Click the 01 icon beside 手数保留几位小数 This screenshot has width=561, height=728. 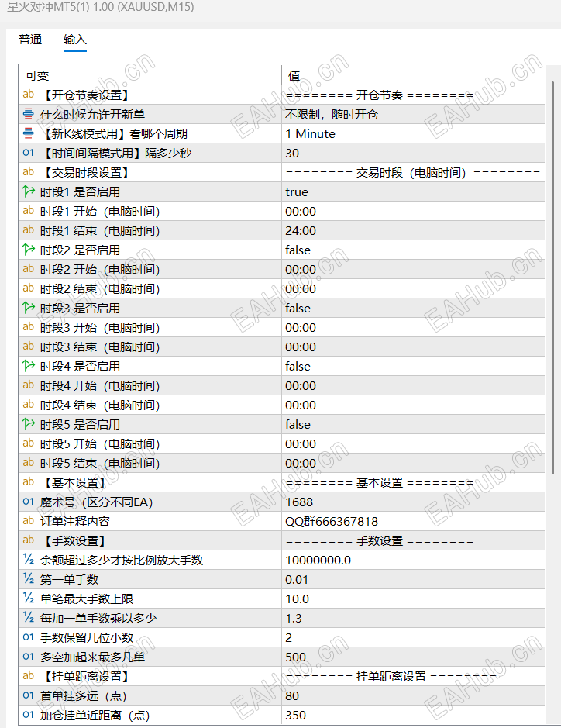coord(29,637)
